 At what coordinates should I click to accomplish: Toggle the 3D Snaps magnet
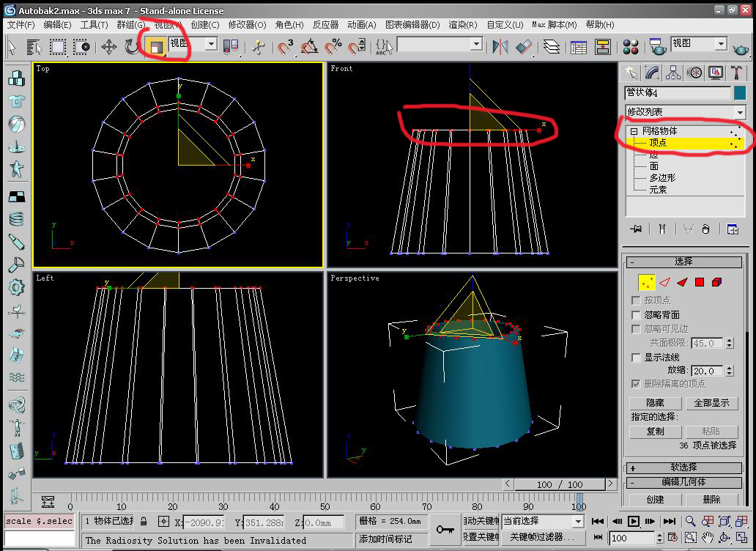pos(286,47)
